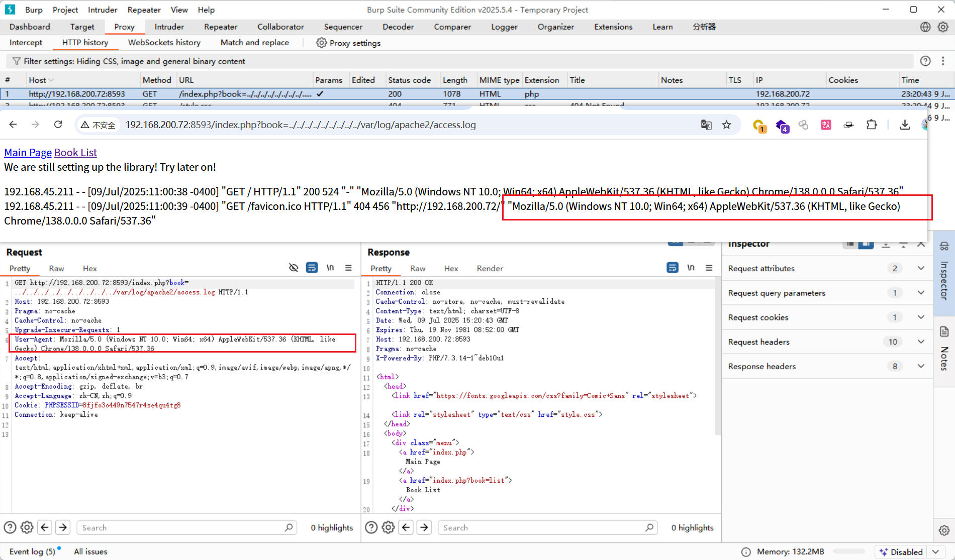Open Burp AI Disabled dropdown arrow

935,552
